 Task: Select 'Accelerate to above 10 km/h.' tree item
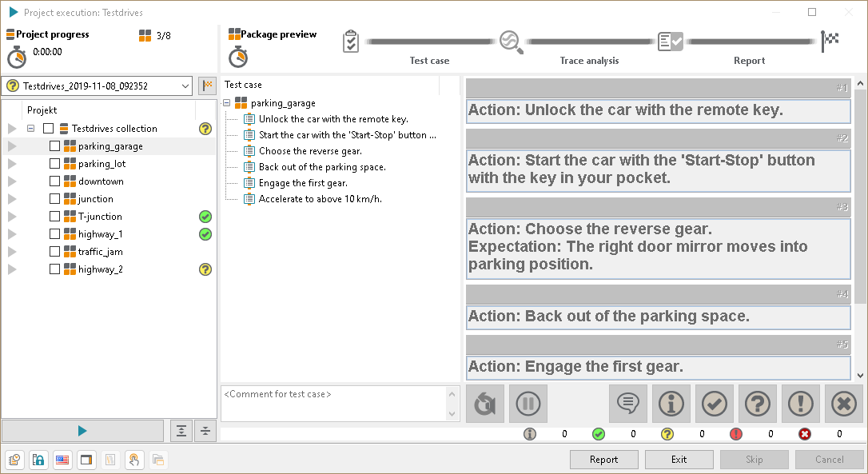tap(321, 199)
